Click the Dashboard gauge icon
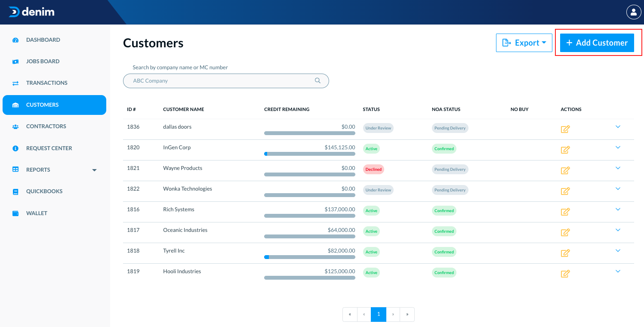 (x=15, y=40)
